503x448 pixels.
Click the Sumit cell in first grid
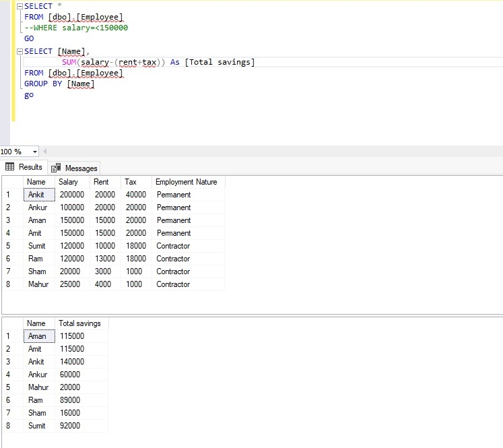[39, 246]
